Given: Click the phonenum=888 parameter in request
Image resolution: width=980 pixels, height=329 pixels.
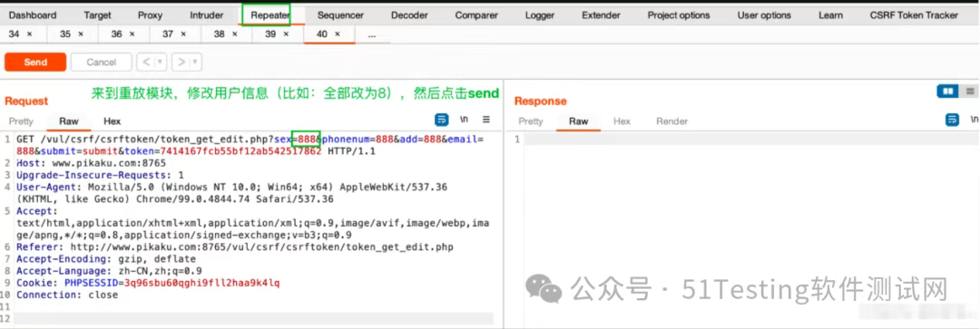Looking at the screenshot, I should point(358,140).
